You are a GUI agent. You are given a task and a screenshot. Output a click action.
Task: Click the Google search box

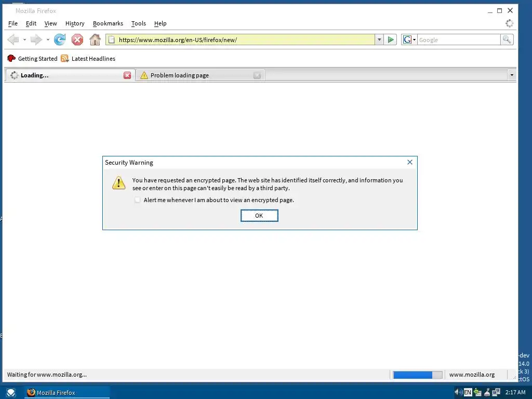click(458, 39)
